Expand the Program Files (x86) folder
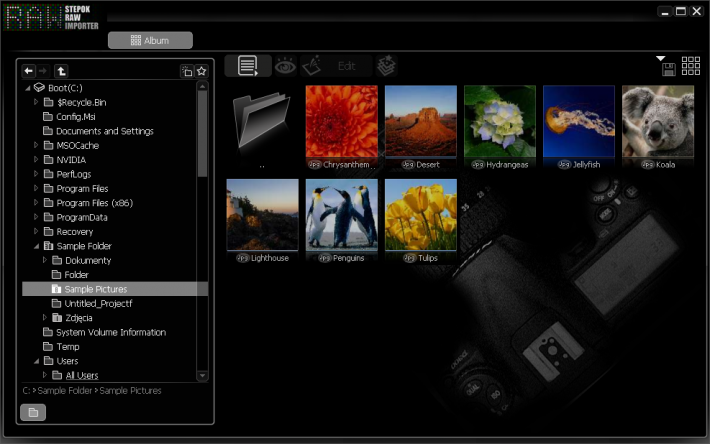Image resolution: width=710 pixels, height=444 pixels. pos(36,203)
